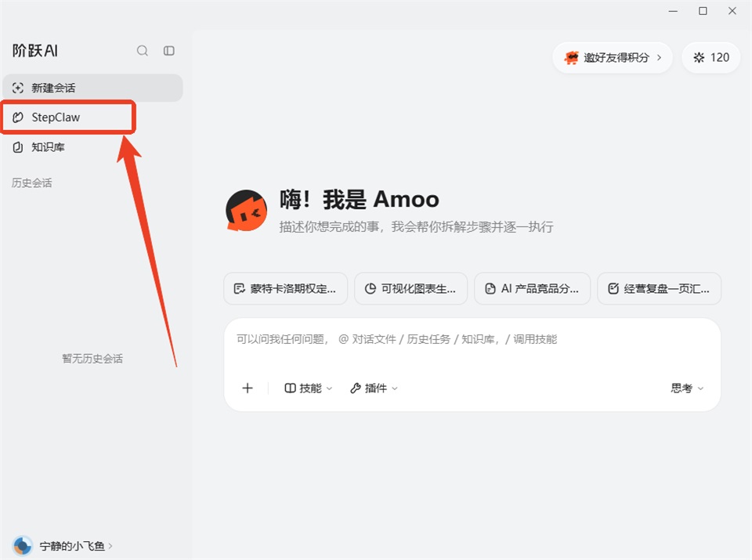Expand the 技能 skills dropdown
This screenshot has height=560, width=752.
[308, 388]
